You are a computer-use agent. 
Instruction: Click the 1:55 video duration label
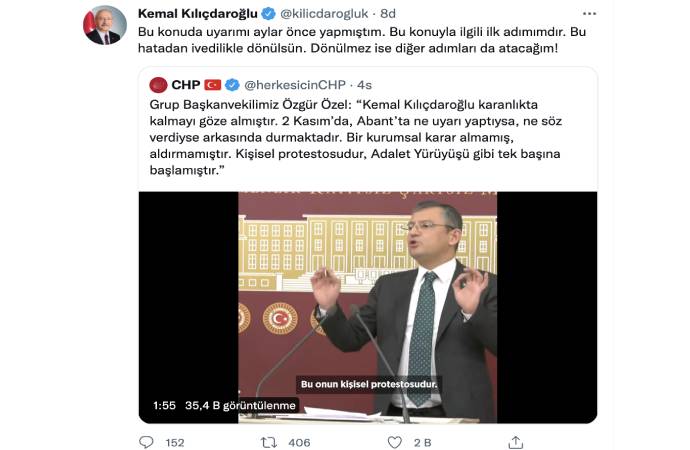point(164,405)
